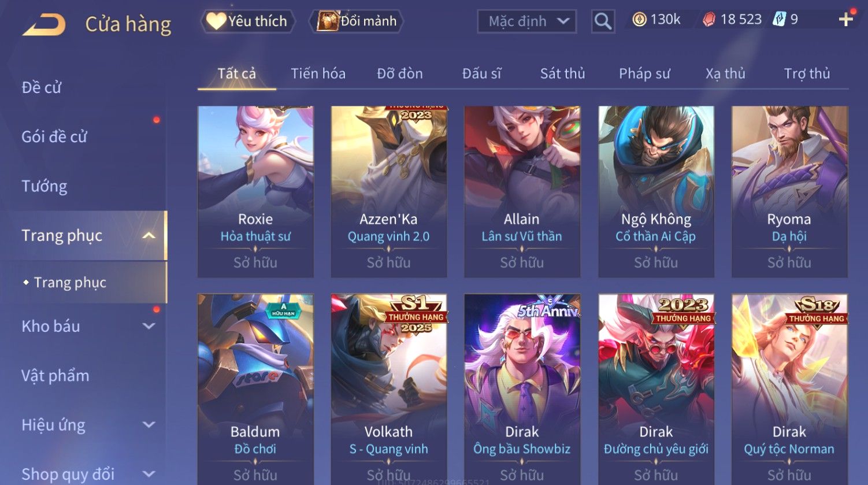Select Roxie Hỏa thuật sư skin card
This screenshot has height=485, width=868.
[x=255, y=191]
